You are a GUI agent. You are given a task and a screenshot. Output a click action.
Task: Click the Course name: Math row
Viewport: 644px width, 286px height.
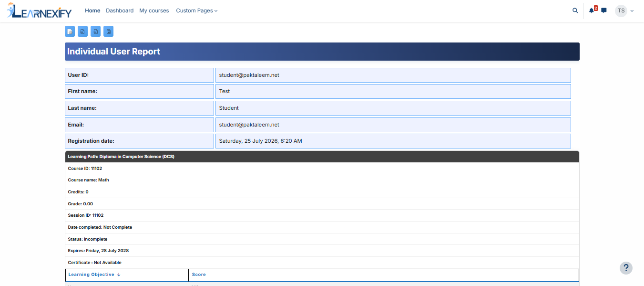tap(322, 180)
